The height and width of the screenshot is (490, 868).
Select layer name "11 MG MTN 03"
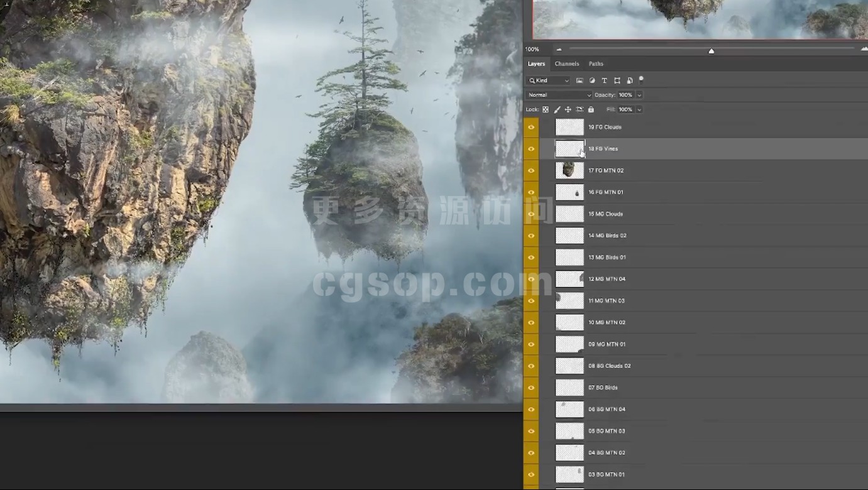[607, 301]
